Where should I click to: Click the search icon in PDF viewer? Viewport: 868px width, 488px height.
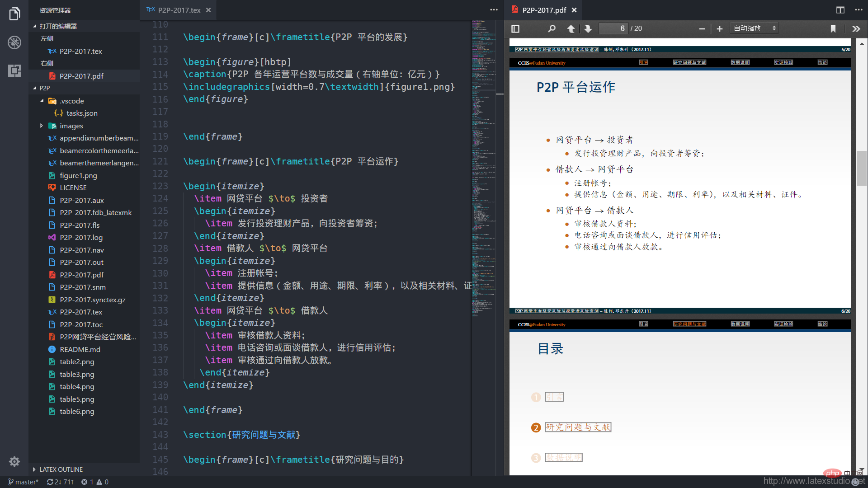coord(552,28)
